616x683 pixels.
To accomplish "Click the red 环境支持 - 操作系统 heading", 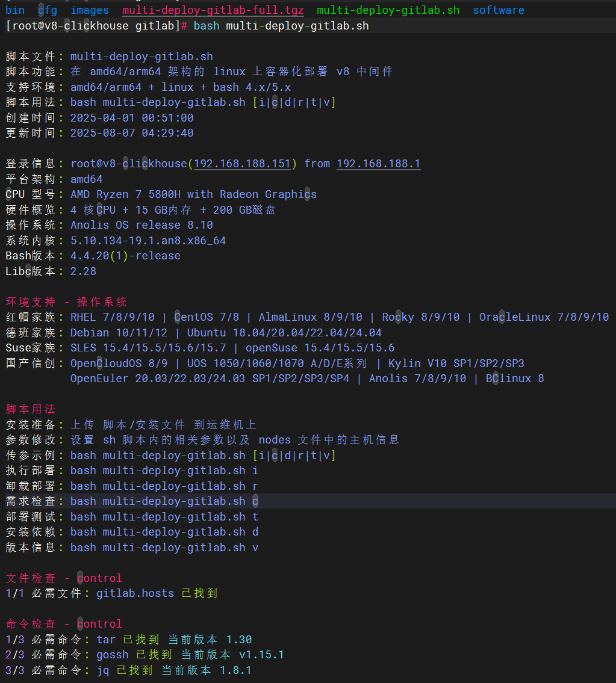I will [x=66, y=302].
